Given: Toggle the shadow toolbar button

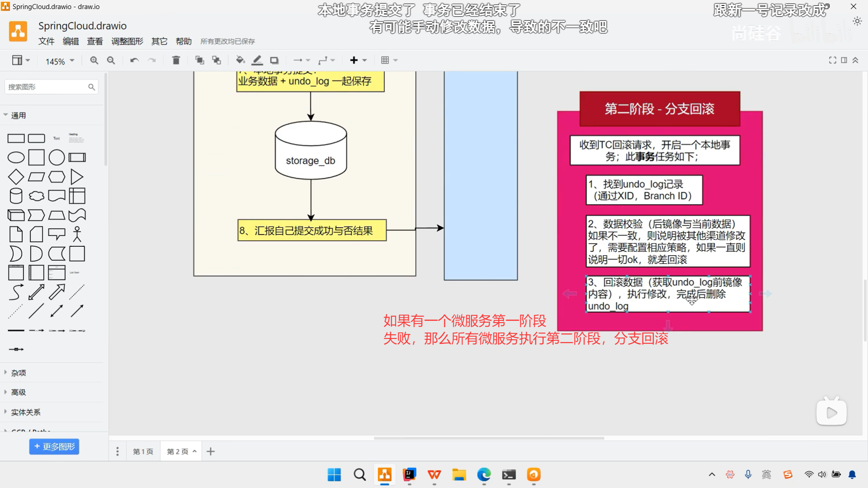Looking at the screenshot, I should tap(274, 60).
